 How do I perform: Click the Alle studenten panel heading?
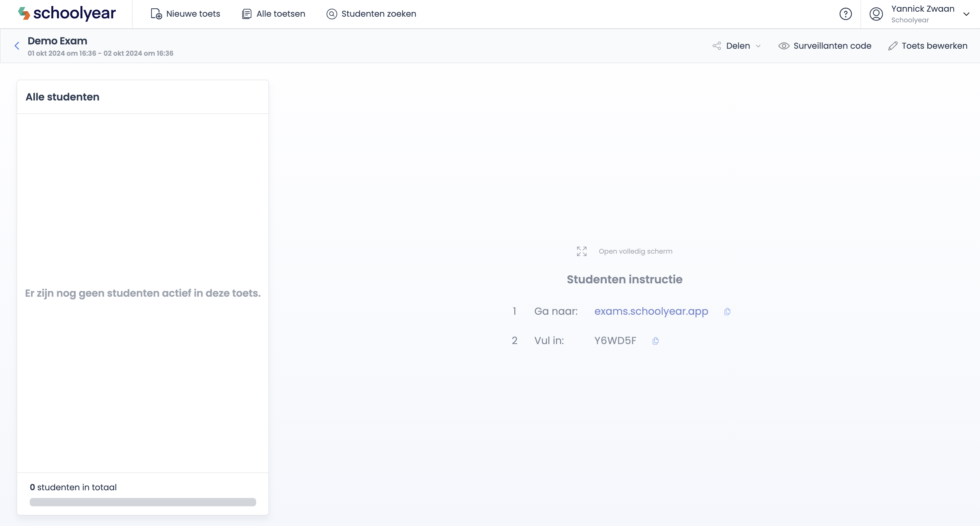click(x=62, y=97)
